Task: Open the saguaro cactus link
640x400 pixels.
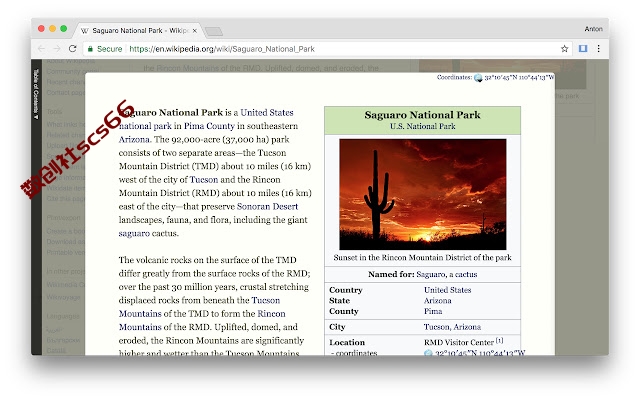Action: point(134,233)
